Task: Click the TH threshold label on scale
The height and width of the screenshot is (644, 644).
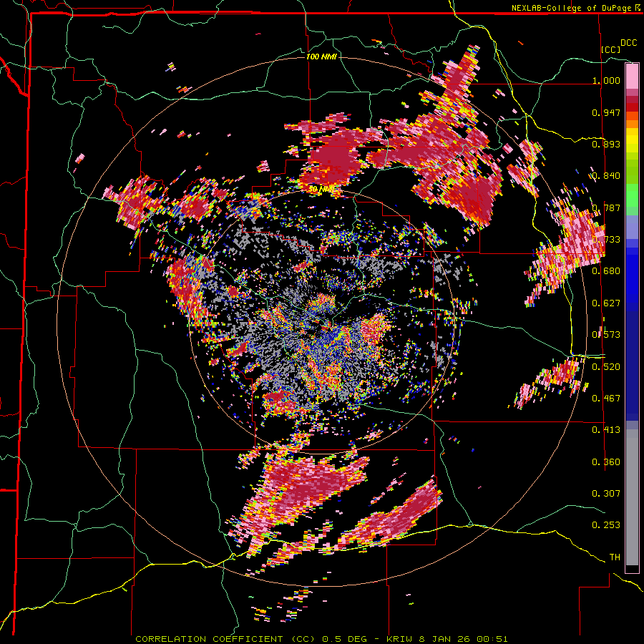Action: click(x=615, y=557)
